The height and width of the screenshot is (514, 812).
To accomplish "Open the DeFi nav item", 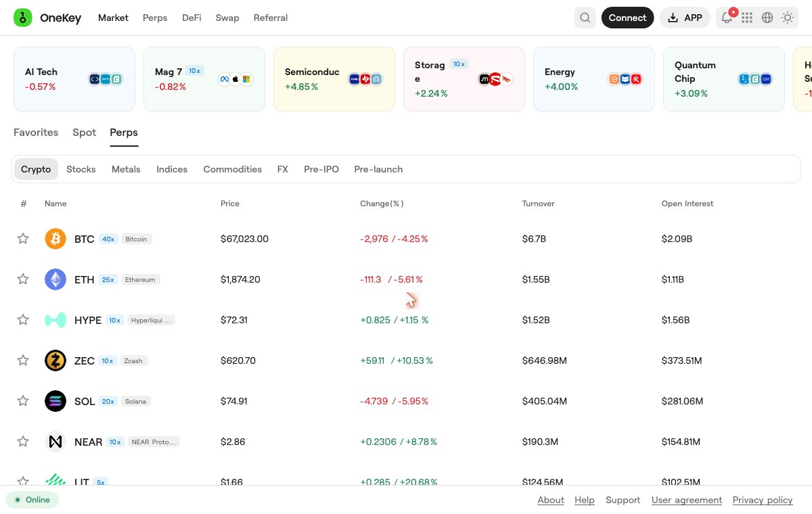I will [x=191, y=18].
